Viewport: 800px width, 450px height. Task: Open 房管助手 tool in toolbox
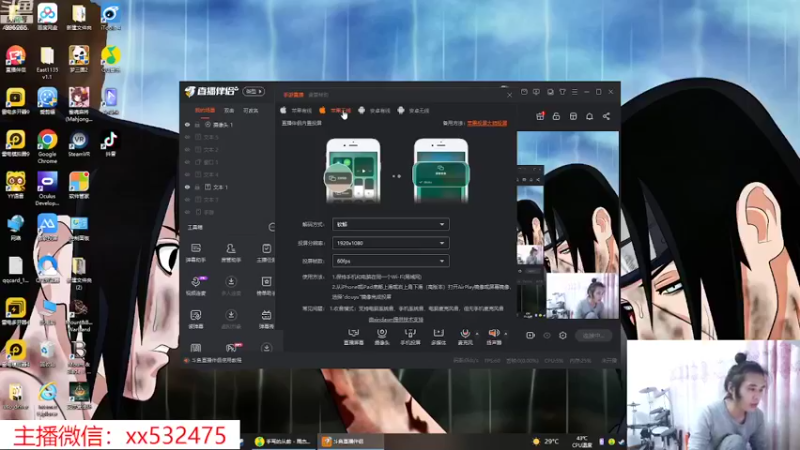[231, 253]
